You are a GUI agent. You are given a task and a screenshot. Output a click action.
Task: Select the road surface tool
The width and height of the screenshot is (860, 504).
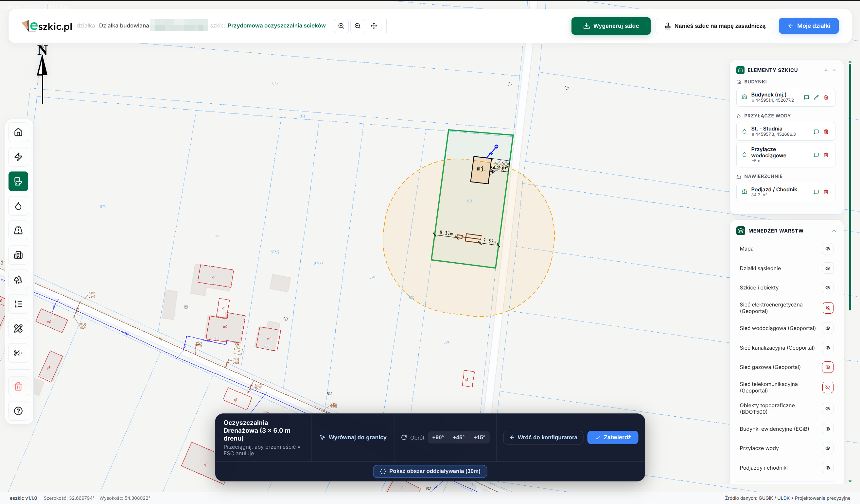(x=18, y=231)
